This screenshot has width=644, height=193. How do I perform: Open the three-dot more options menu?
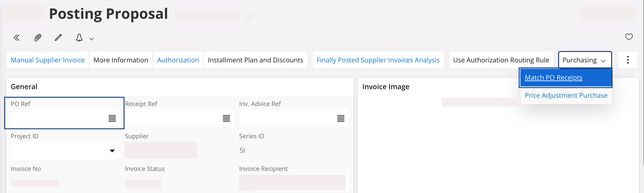(628, 60)
